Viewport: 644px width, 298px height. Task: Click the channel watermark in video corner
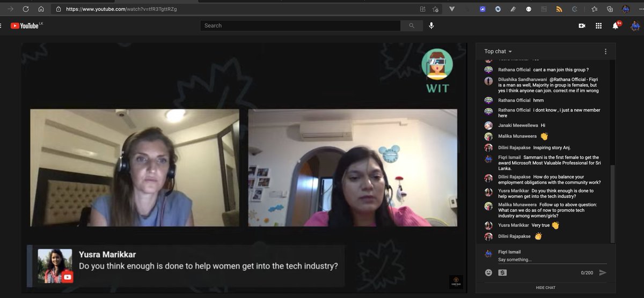(455, 281)
